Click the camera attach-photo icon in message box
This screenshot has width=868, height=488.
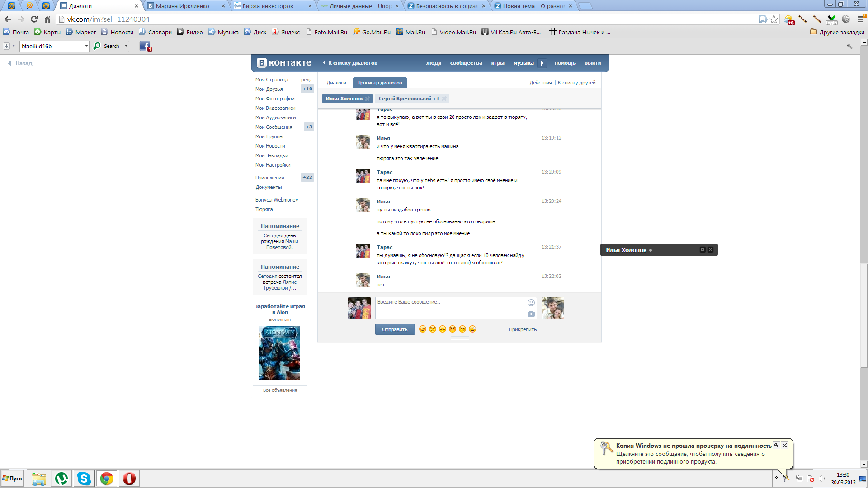coord(531,314)
